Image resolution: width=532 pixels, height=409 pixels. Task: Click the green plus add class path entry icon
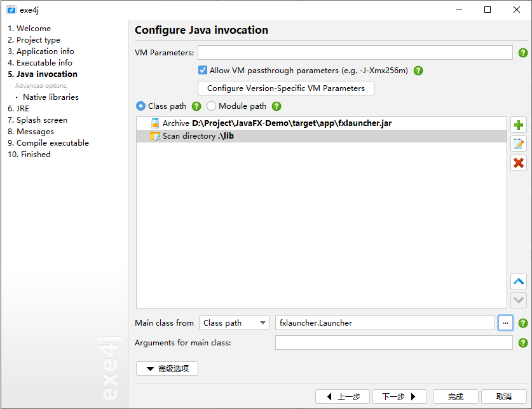tap(519, 125)
